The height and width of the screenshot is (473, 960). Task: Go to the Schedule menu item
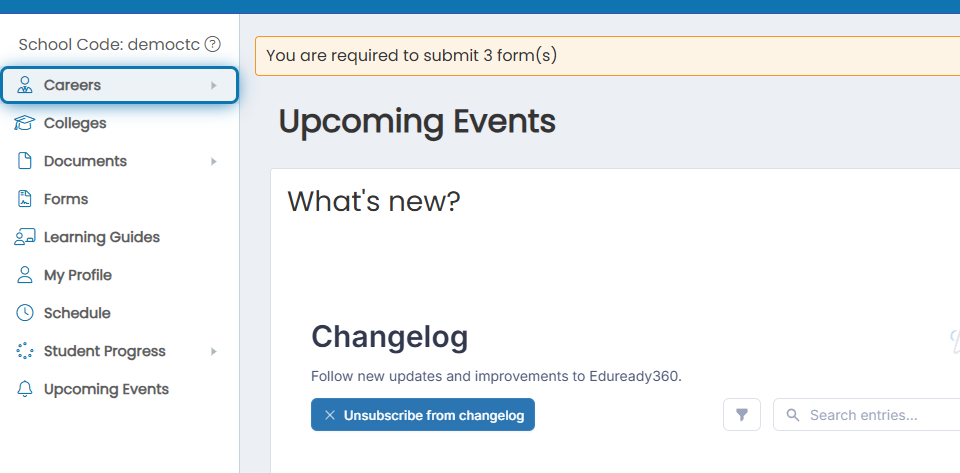point(119,313)
